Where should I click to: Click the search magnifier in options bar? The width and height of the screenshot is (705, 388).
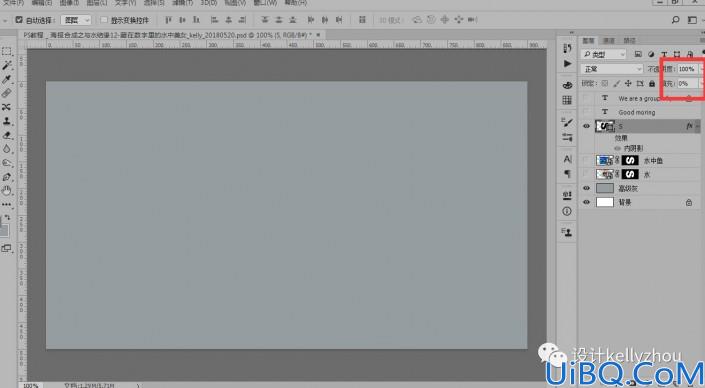click(675, 20)
